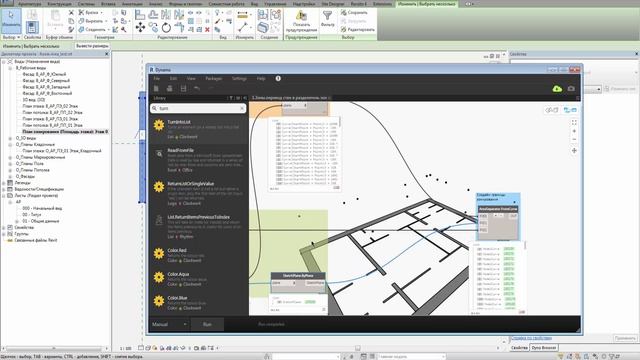The image size is (640, 360).
Task: Select TurnIntoList node in Dynamo library
Action: [x=199, y=129]
